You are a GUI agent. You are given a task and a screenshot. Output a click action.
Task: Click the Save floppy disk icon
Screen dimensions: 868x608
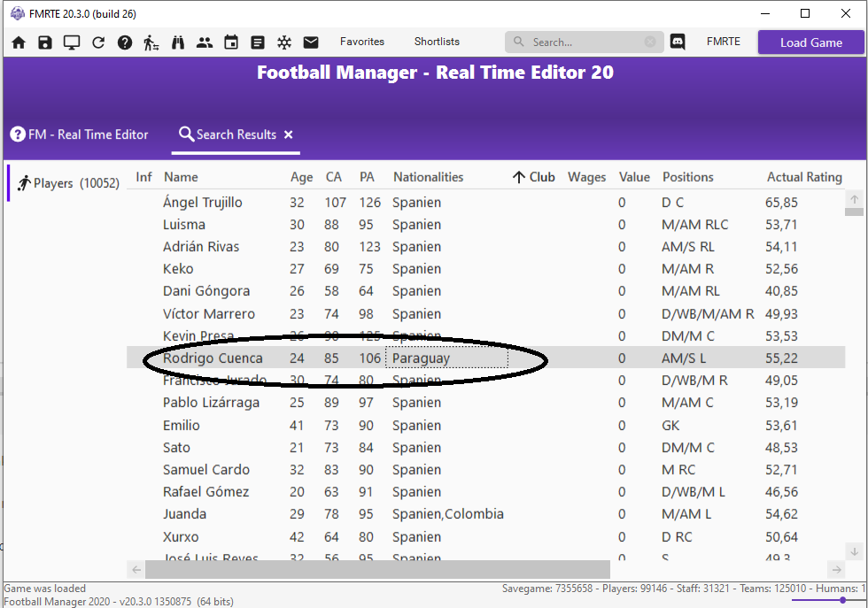pos(45,42)
